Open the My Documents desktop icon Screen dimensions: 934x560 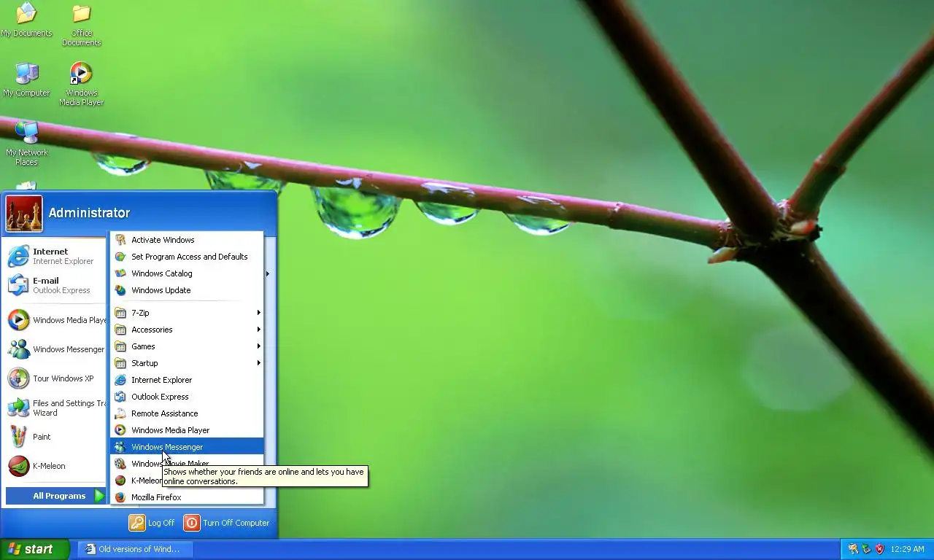click(x=26, y=20)
